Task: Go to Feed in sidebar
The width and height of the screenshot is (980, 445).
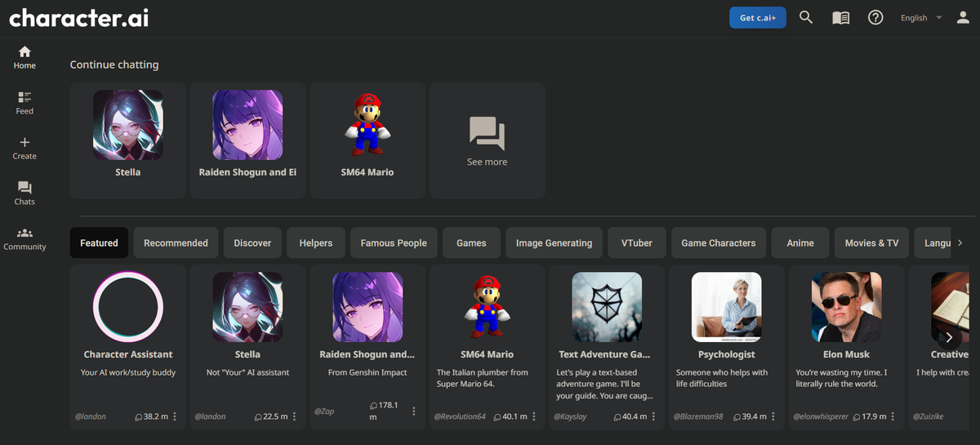Action: coord(24,103)
